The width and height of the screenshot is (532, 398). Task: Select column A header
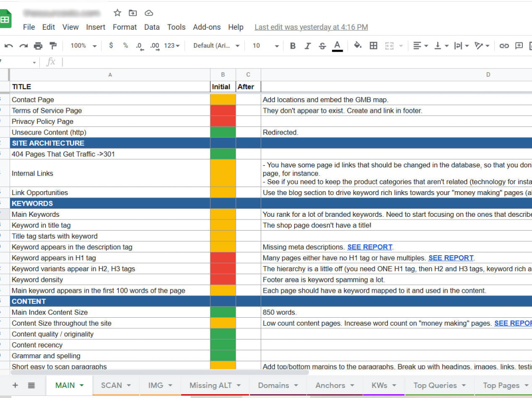[110, 74]
